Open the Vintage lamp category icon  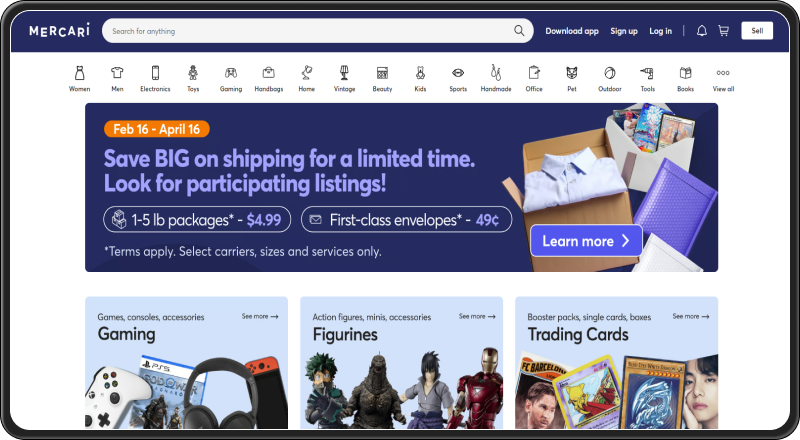[x=344, y=73]
